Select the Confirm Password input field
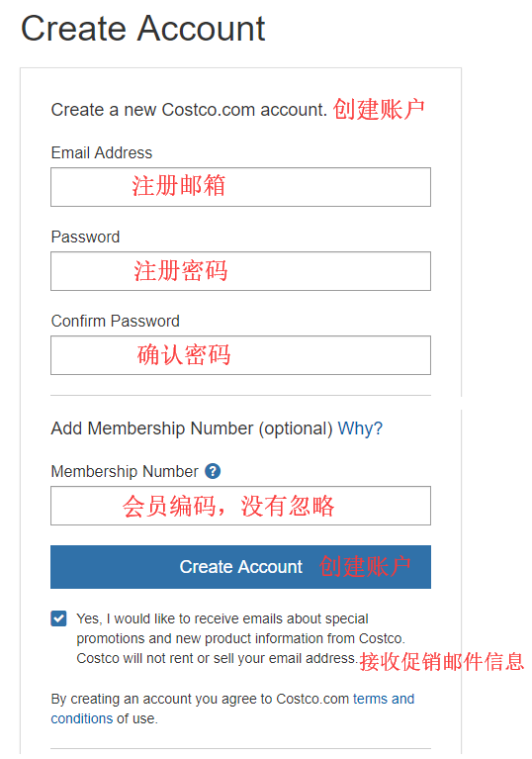Viewport: 532px width, 759px height. coord(240,355)
